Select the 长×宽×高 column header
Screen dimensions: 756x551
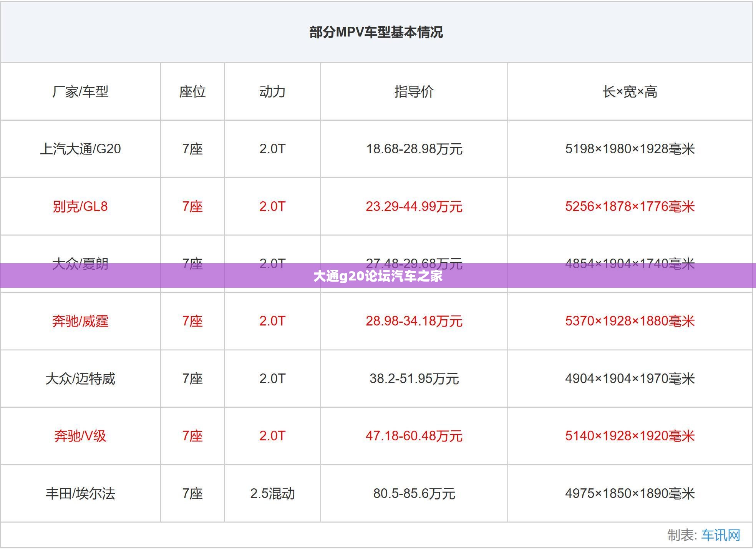point(630,91)
